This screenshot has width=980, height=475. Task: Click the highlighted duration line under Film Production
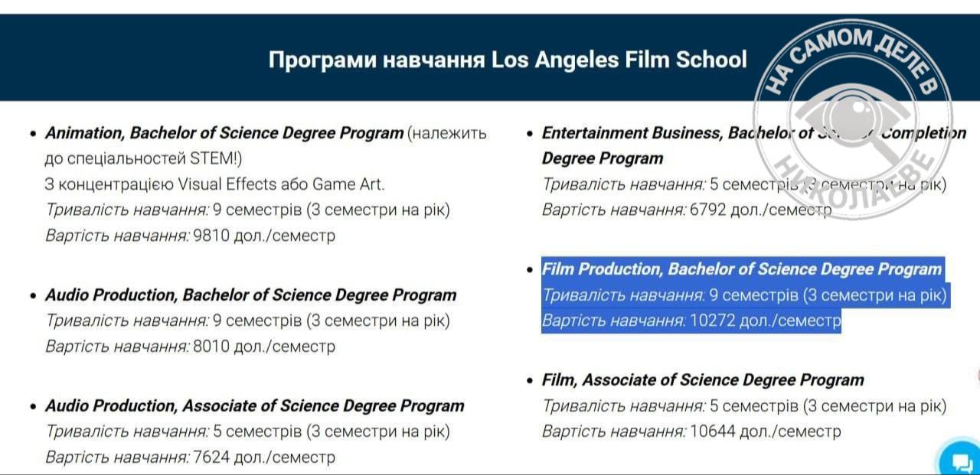pyautogui.click(x=744, y=295)
